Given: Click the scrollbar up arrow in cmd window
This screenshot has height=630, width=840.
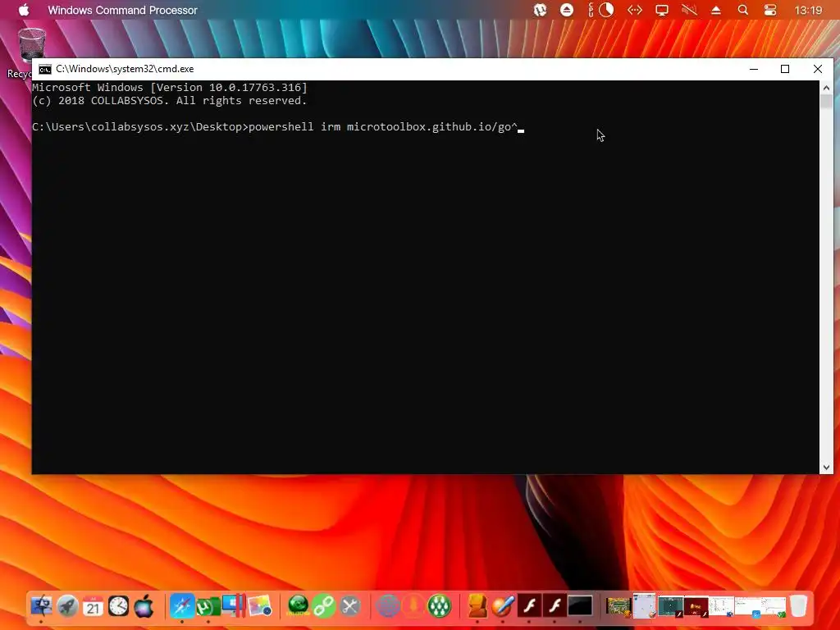Looking at the screenshot, I should [x=826, y=87].
